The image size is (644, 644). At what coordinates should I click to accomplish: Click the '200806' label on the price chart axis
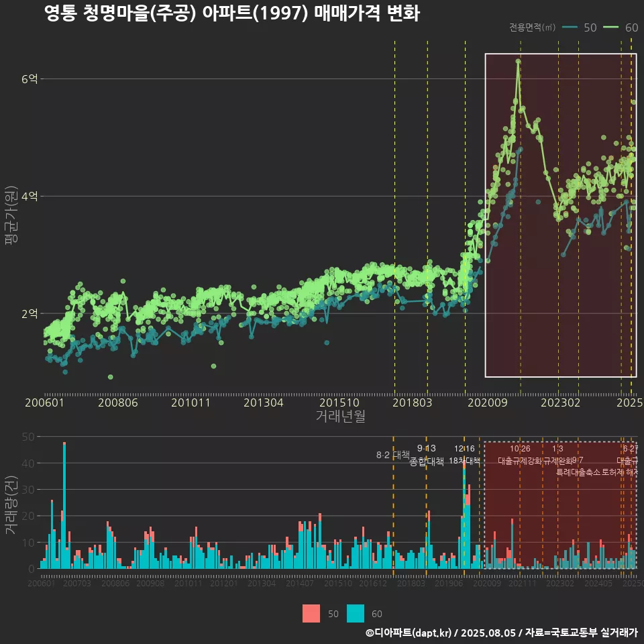coord(118,402)
